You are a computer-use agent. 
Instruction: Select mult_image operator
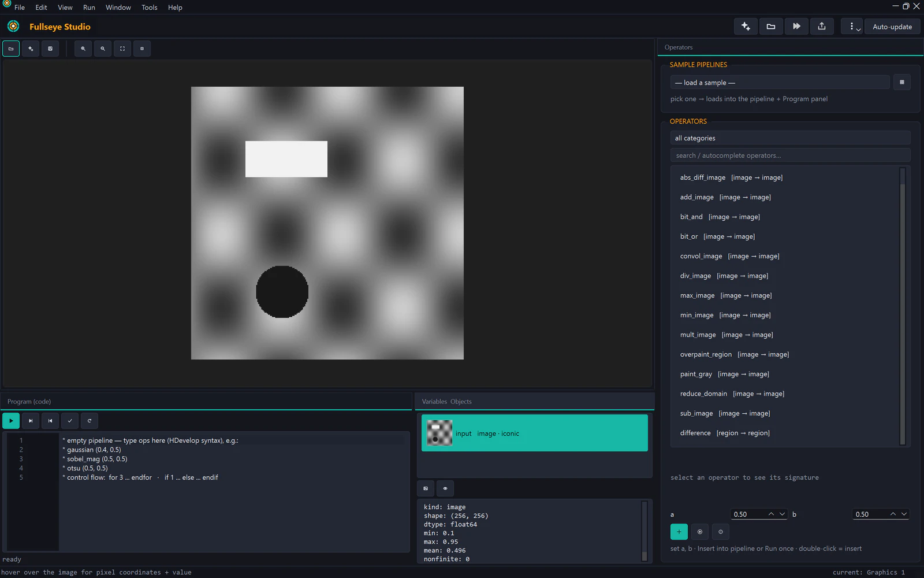[x=785, y=335]
